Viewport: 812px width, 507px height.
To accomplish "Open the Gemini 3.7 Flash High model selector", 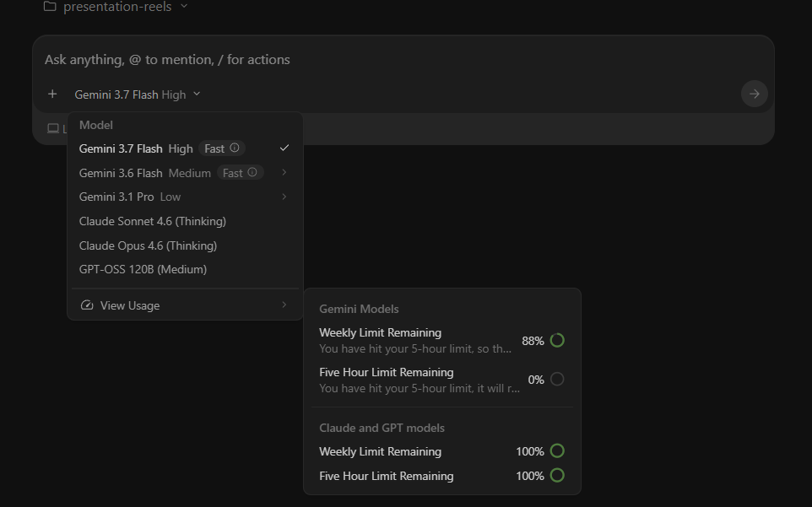I will tap(138, 94).
